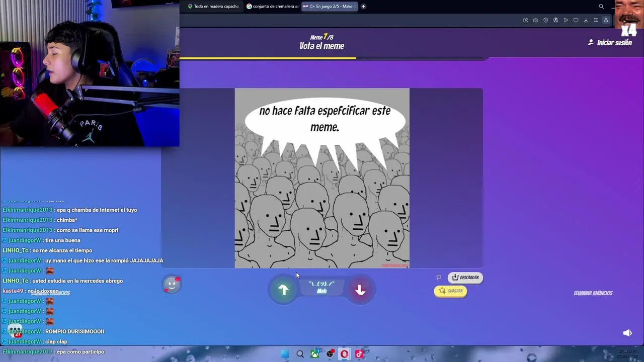Click chat message 'como se llama ese mopri'

88,230
